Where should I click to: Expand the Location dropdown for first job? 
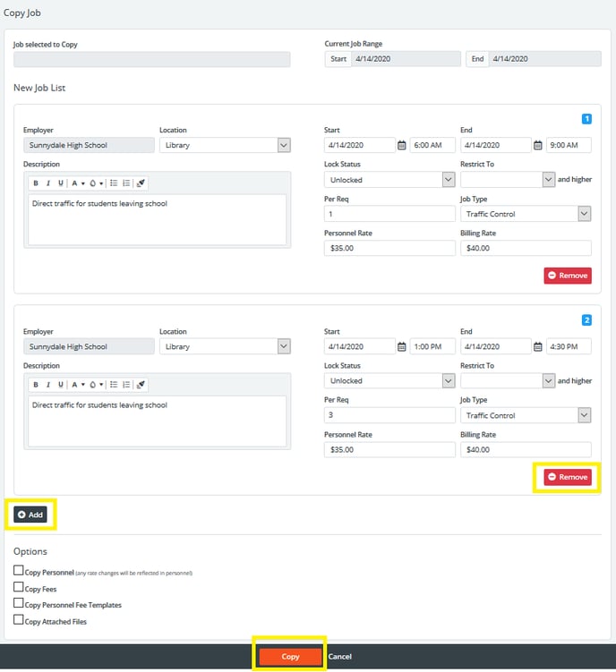(x=284, y=146)
